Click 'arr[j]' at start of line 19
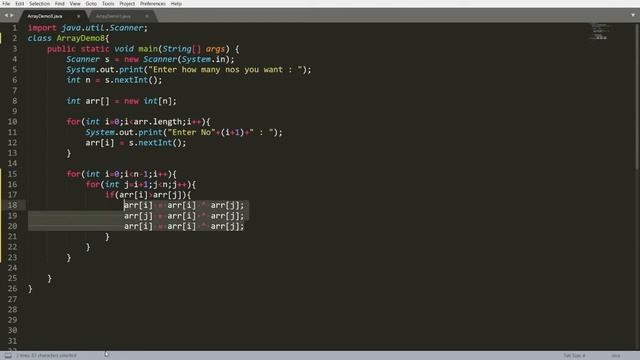This screenshot has width=640, height=360. point(138,216)
